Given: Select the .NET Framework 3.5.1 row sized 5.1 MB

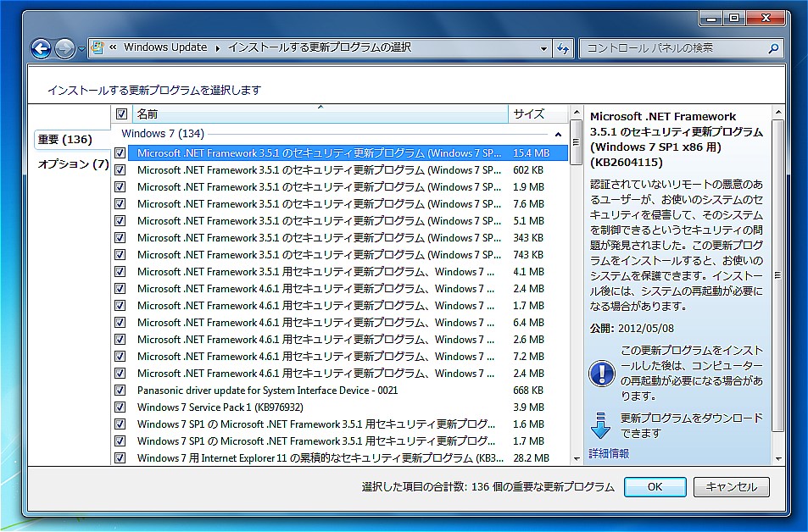Looking at the screenshot, I should 341,221.
